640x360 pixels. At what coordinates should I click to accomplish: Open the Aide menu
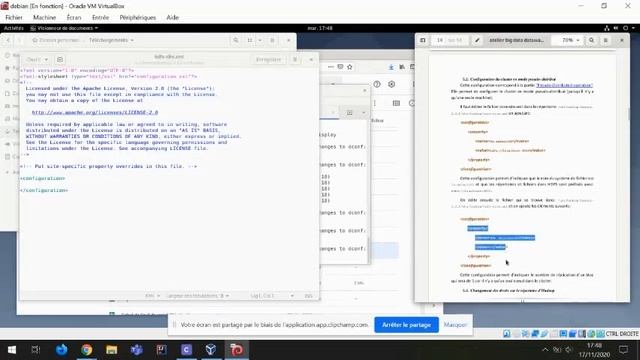(173, 18)
